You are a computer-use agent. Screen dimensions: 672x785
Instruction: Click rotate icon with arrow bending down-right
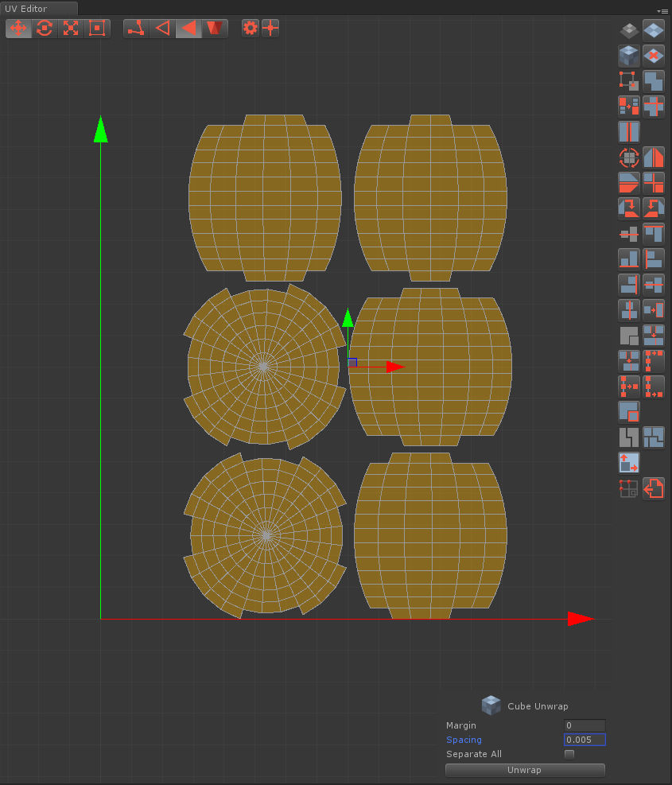pyautogui.click(x=629, y=208)
